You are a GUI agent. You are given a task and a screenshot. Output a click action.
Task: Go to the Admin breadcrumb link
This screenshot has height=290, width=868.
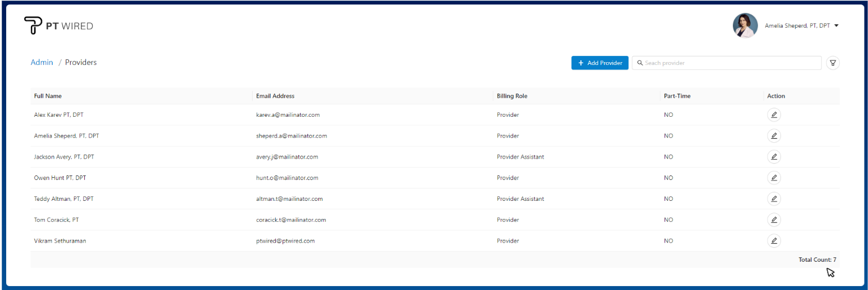[42, 63]
